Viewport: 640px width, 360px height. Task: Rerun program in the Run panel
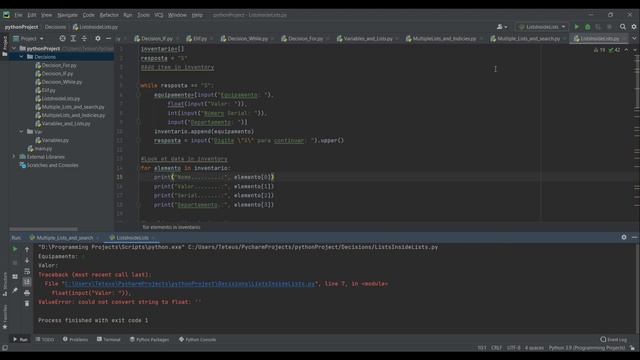pos(15,249)
